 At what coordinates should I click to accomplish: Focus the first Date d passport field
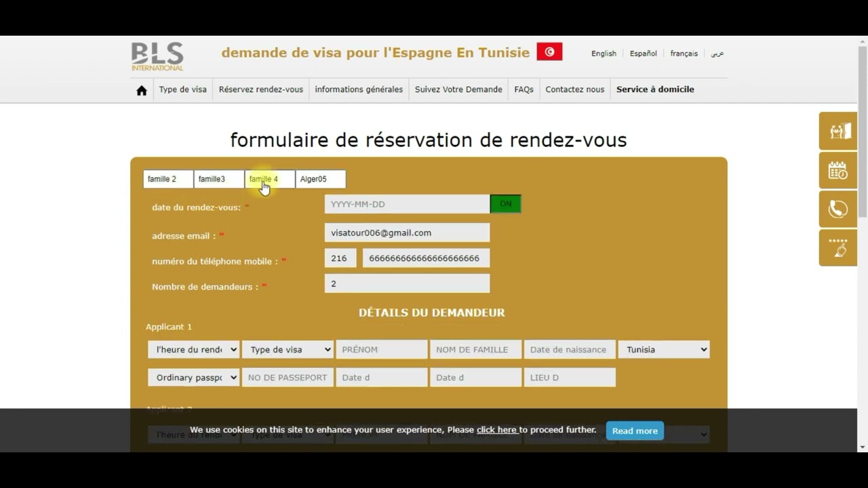pos(382,378)
